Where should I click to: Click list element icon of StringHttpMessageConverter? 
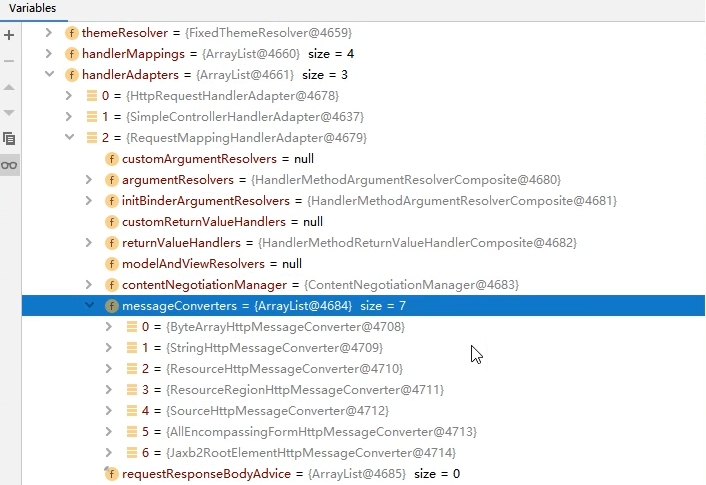pyautogui.click(x=131, y=348)
